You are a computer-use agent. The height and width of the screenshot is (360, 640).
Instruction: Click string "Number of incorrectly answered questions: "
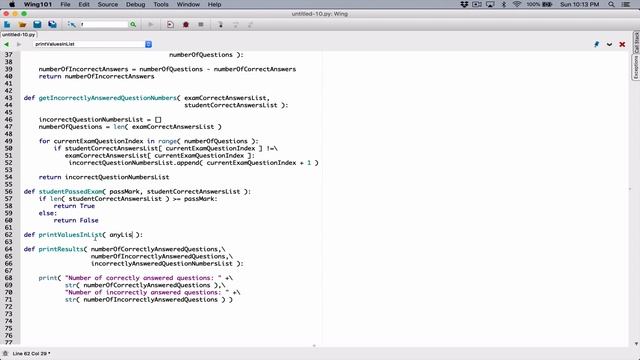pos(147,292)
